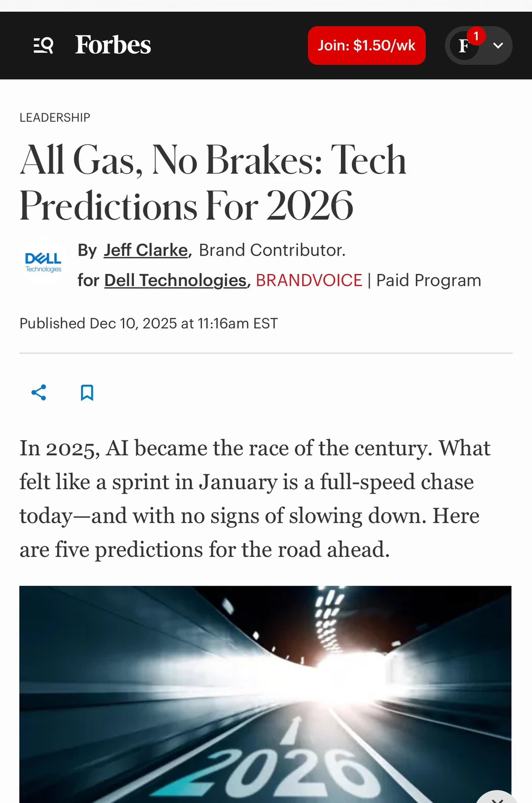The width and height of the screenshot is (532, 803).
Task: Click the intro paragraph about AI race
Action: click(x=254, y=499)
